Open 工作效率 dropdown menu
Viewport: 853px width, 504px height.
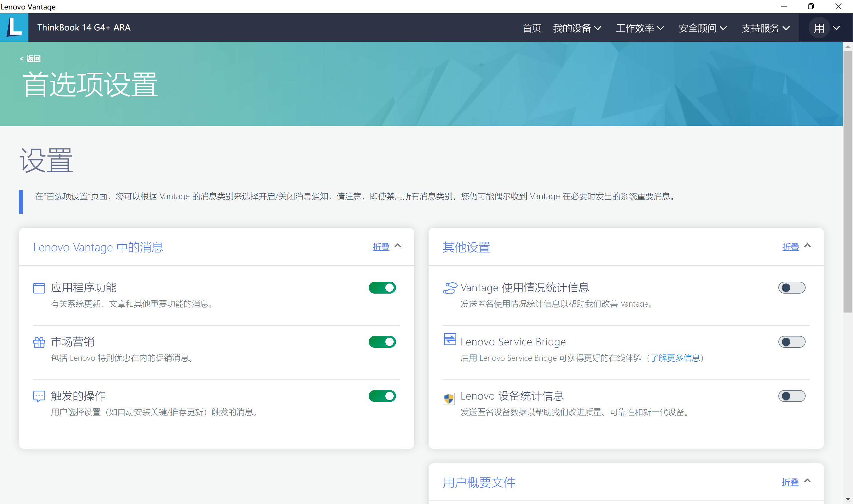tap(640, 28)
